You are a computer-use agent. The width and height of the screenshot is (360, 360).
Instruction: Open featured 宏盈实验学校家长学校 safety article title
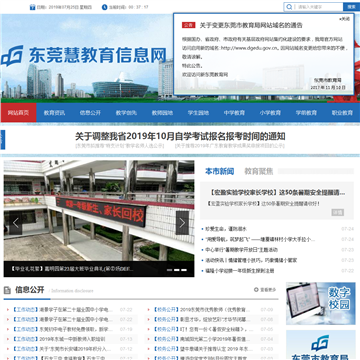tap(277, 193)
